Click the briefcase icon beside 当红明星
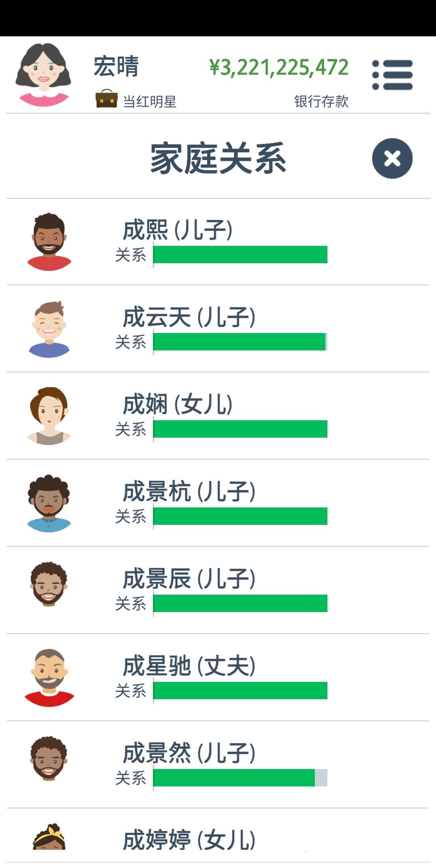Screen dimensions: 436x868 [107, 99]
